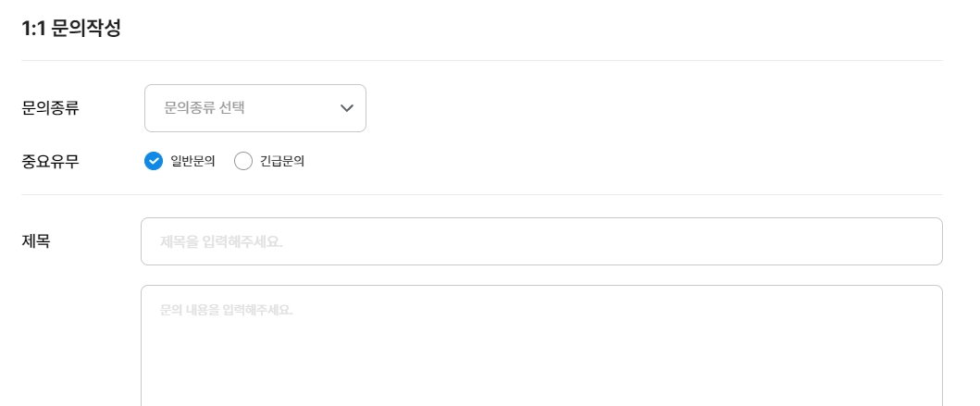Click the 1:1 문의작성 heading
This screenshot has height=406, width=980.
(71, 28)
